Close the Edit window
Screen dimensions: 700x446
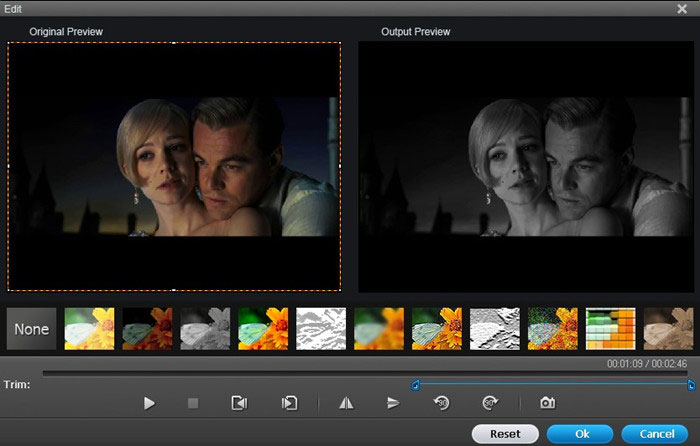point(682,8)
